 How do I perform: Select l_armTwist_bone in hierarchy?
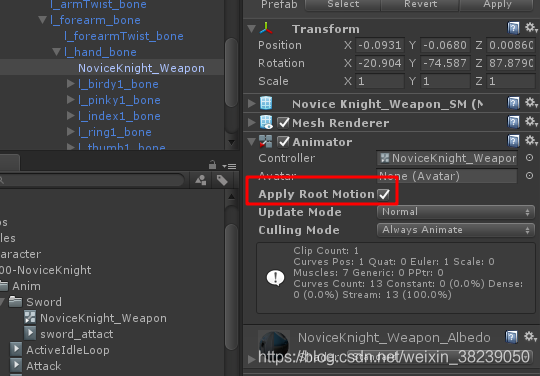pyautogui.click(x=98, y=5)
